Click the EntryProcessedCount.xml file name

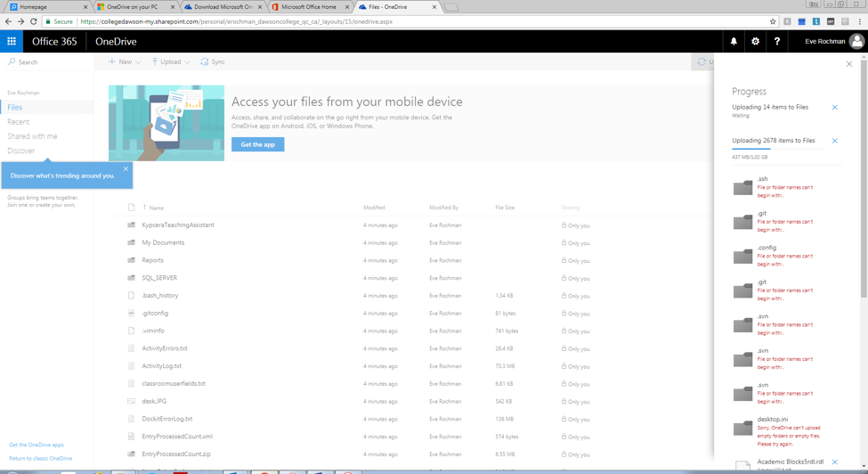(177, 437)
